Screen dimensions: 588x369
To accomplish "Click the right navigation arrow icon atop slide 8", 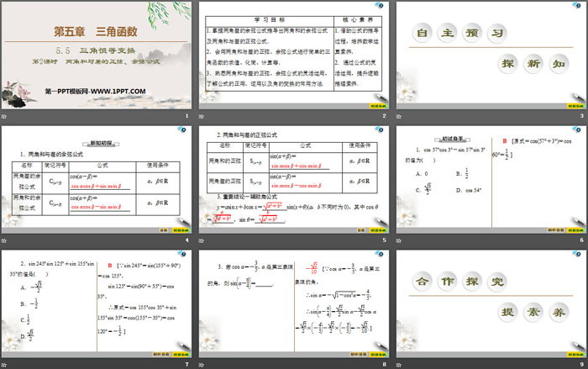I will click(x=381, y=253).
